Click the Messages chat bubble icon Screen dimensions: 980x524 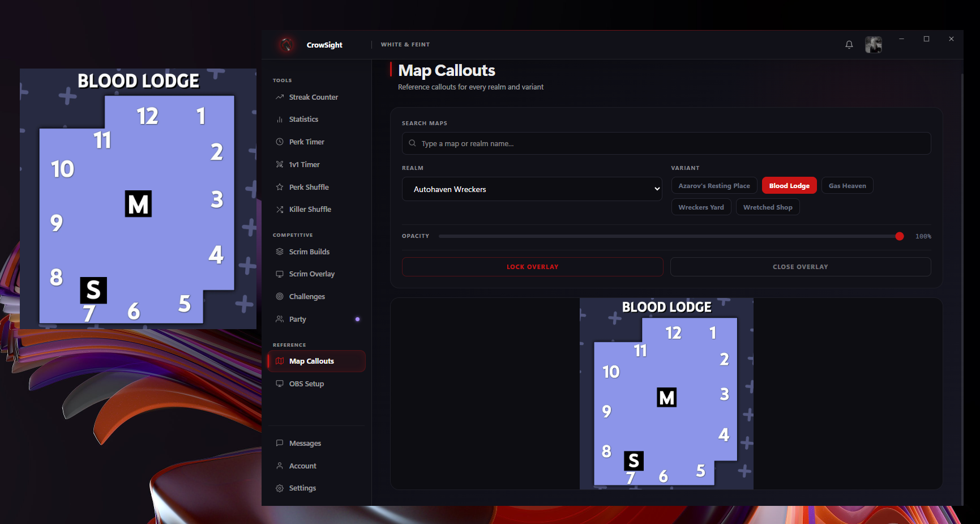[280, 443]
